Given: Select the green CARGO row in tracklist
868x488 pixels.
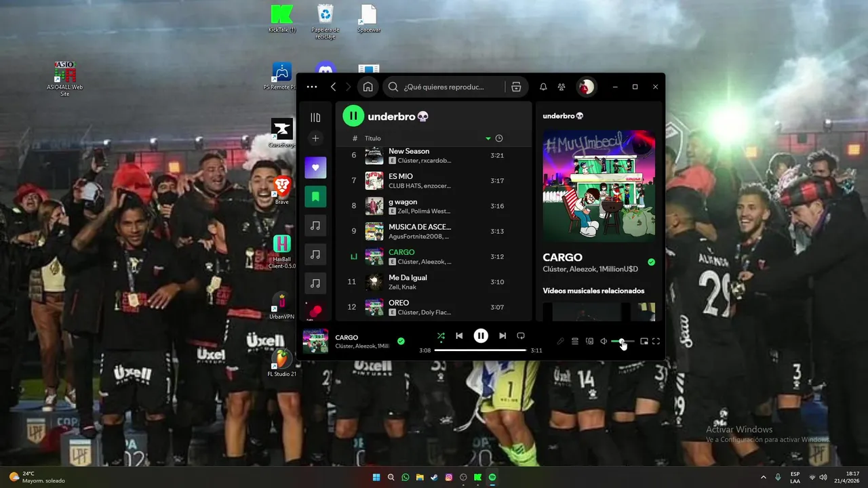Looking at the screenshot, I should click(433, 256).
